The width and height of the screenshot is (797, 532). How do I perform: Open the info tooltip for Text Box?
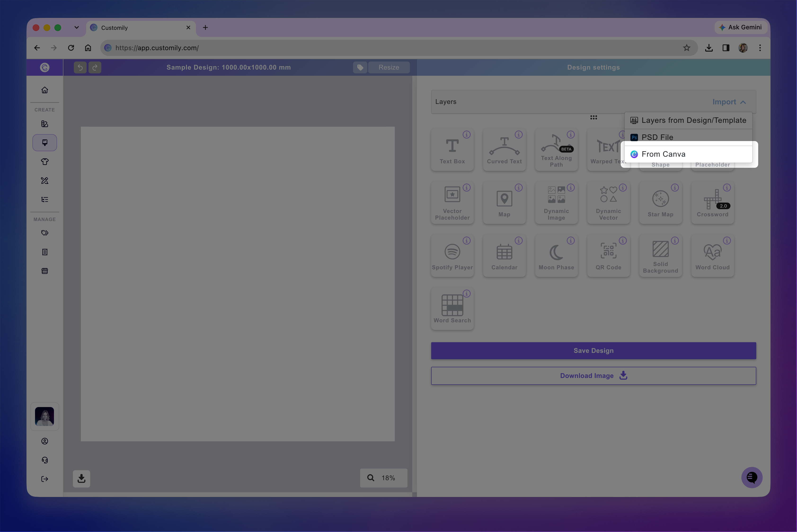pos(467,135)
